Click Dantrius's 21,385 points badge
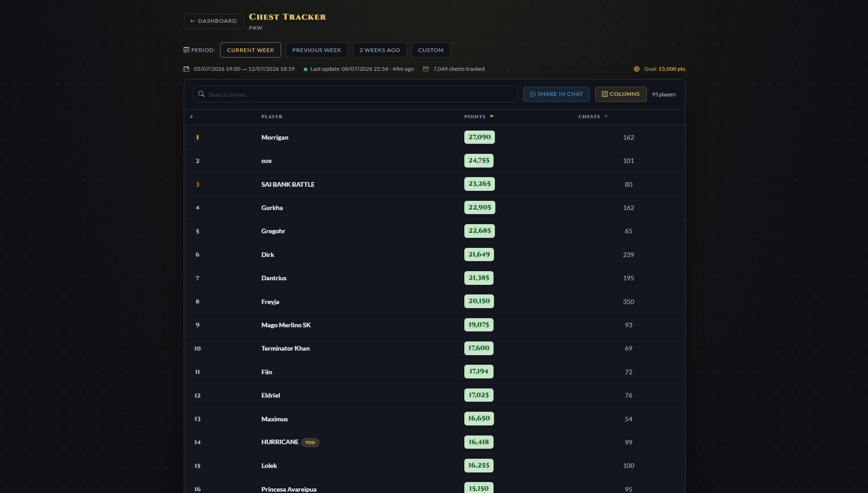Viewport: 868px width, 493px height. (x=478, y=278)
